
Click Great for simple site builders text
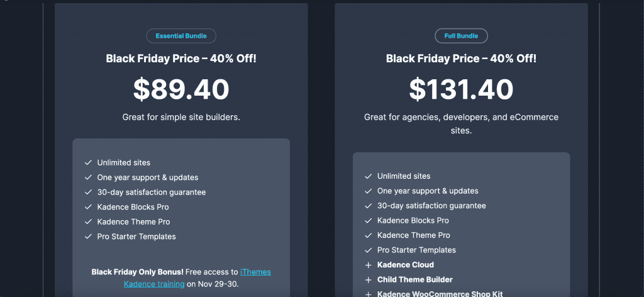point(181,117)
